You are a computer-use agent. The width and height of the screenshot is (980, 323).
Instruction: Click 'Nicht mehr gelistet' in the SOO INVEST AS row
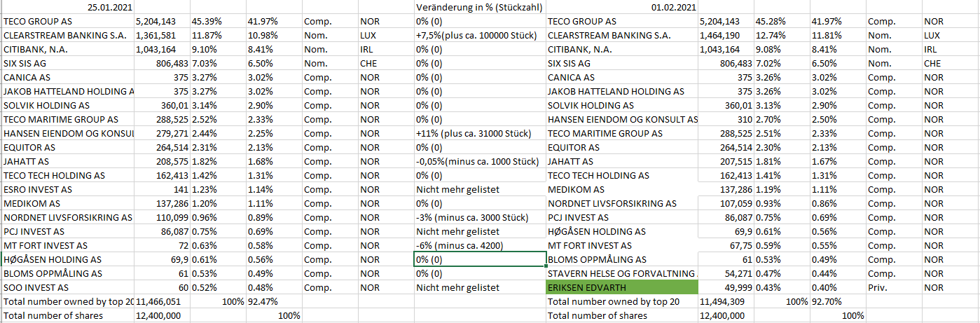(480, 288)
